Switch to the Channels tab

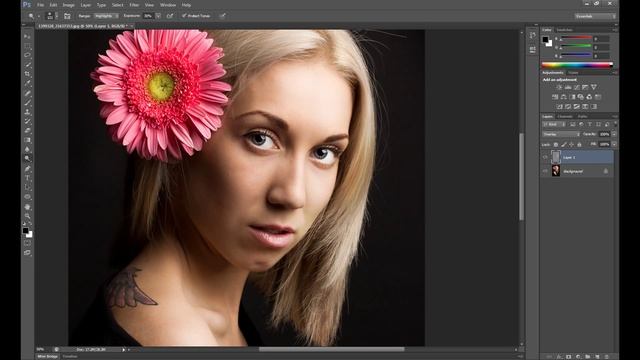pos(565,117)
